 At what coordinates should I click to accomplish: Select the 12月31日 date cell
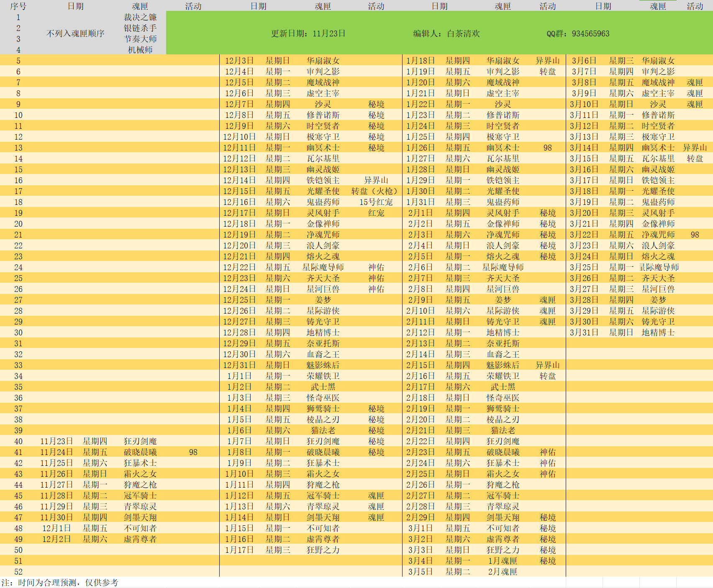[x=239, y=365]
